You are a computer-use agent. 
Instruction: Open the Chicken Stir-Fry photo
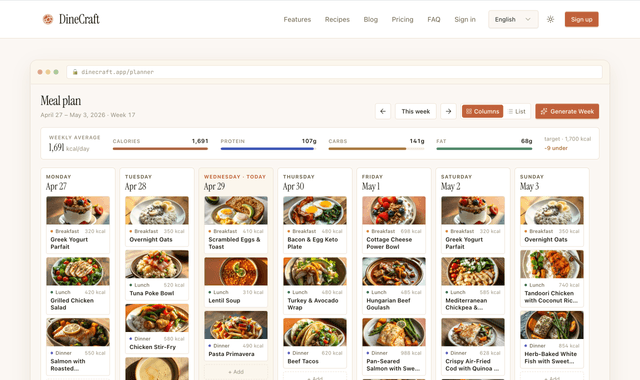click(157, 318)
